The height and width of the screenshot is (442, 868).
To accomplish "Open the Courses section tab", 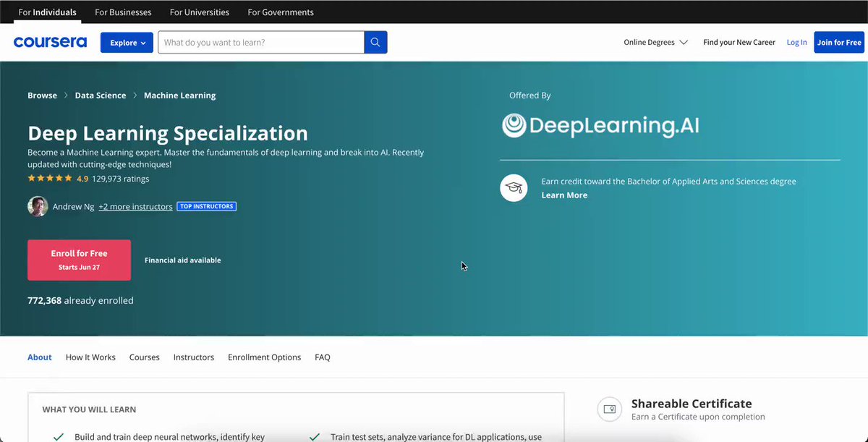I will pyautogui.click(x=145, y=357).
